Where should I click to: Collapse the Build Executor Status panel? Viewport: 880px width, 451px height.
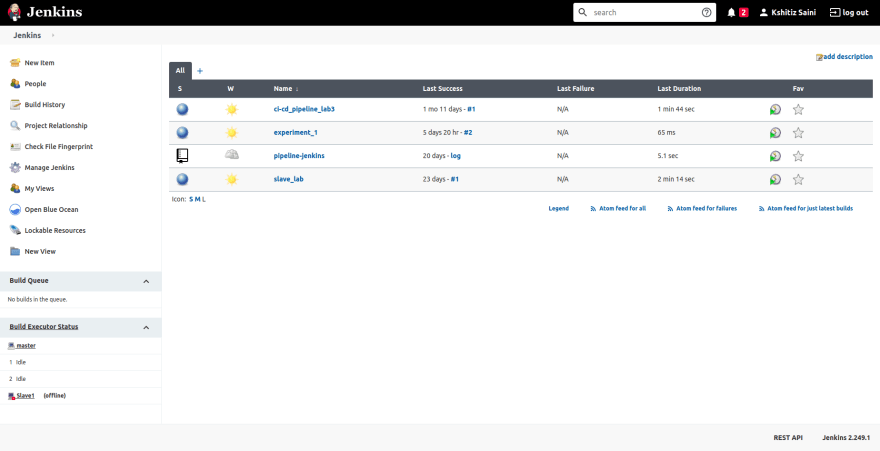(x=146, y=327)
